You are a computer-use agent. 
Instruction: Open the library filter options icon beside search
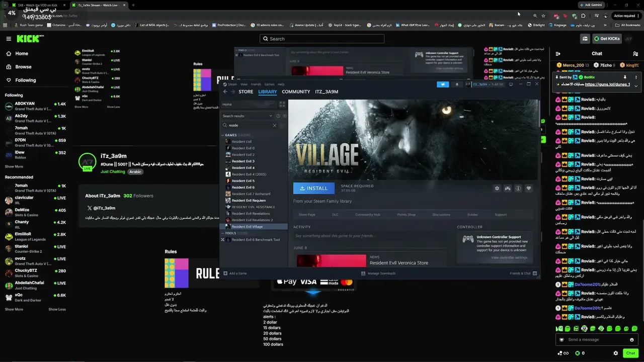pos(283,125)
